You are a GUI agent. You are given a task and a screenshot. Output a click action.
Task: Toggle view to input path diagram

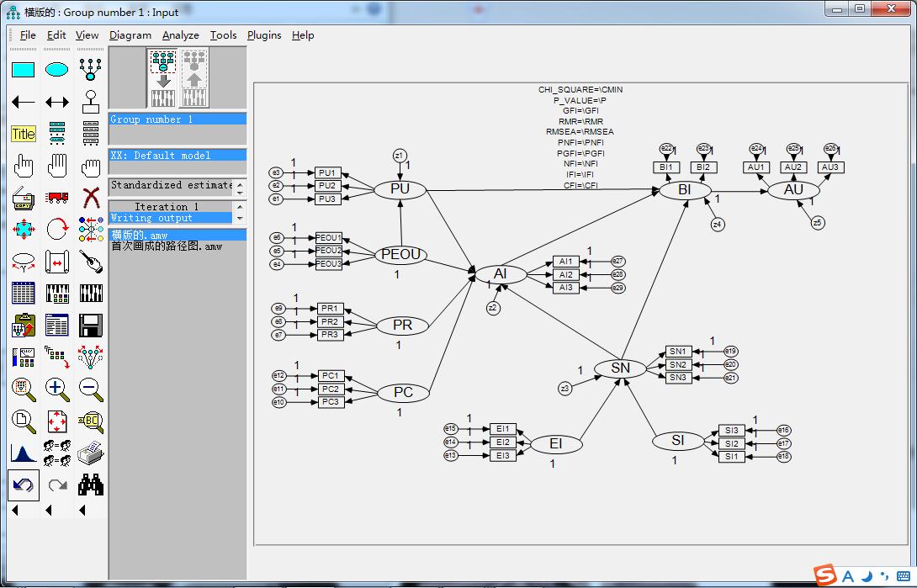click(164, 77)
